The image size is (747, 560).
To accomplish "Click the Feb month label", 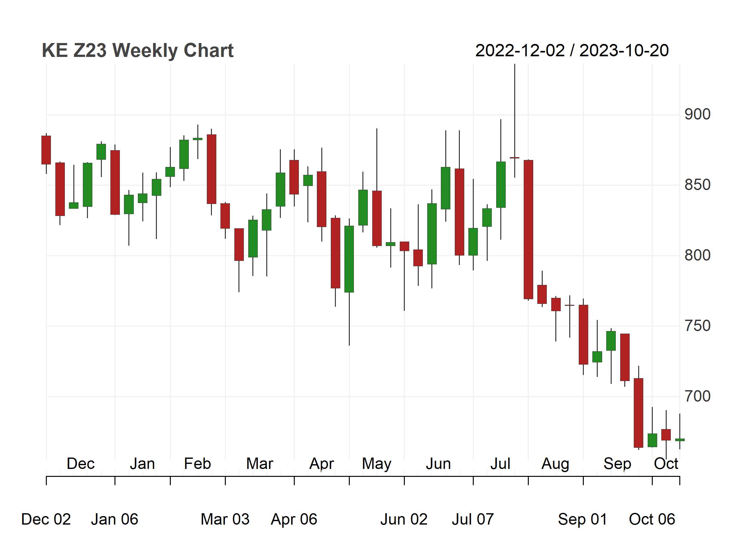I will click(198, 464).
